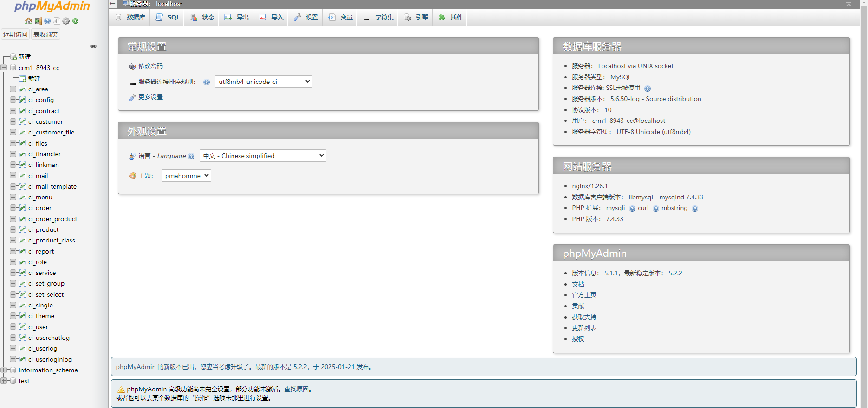Open the 状态 tab

click(x=202, y=17)
